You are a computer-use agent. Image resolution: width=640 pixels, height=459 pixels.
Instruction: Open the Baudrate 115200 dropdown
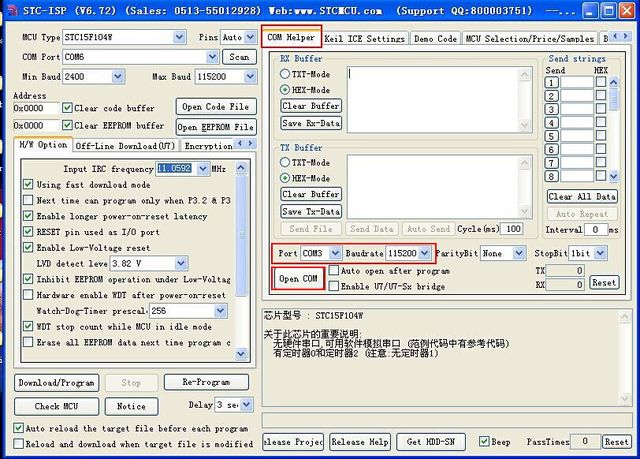coord(424,253)
